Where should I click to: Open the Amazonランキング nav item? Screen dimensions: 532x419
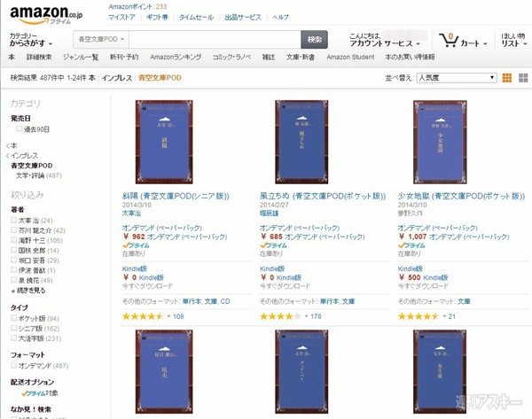(176, 57)
